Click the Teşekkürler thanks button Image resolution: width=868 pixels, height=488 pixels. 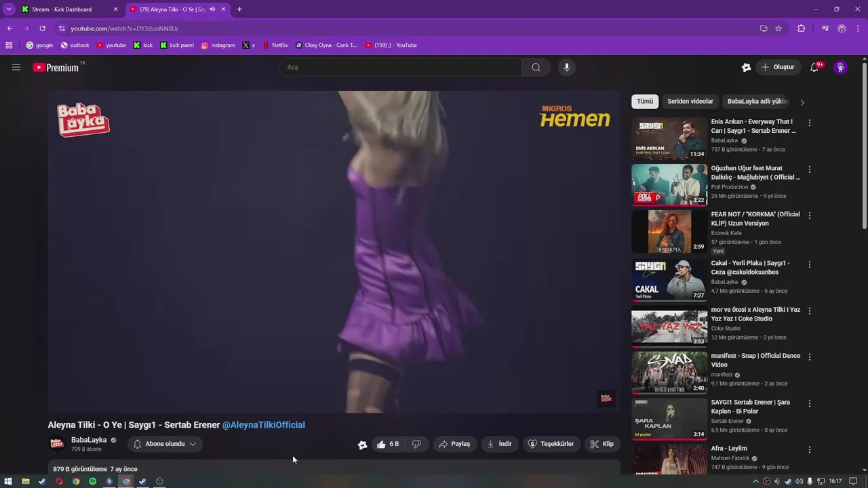pos(551,445)
